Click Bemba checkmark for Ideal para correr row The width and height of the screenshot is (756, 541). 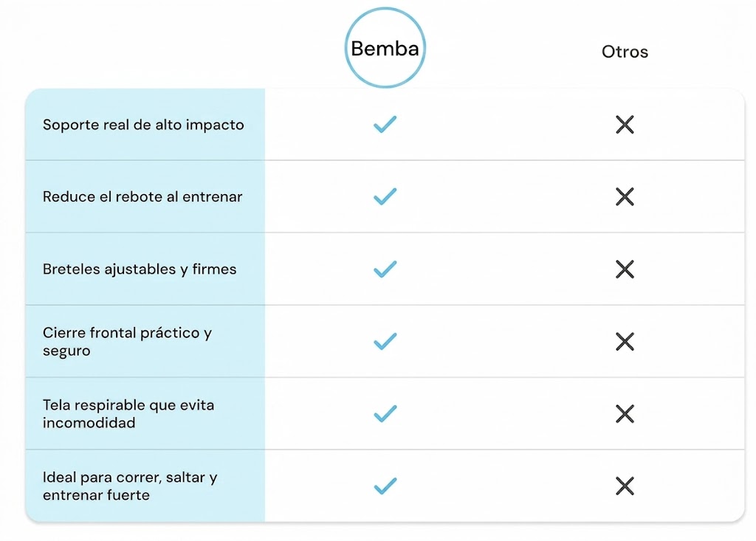coord(385,486)
